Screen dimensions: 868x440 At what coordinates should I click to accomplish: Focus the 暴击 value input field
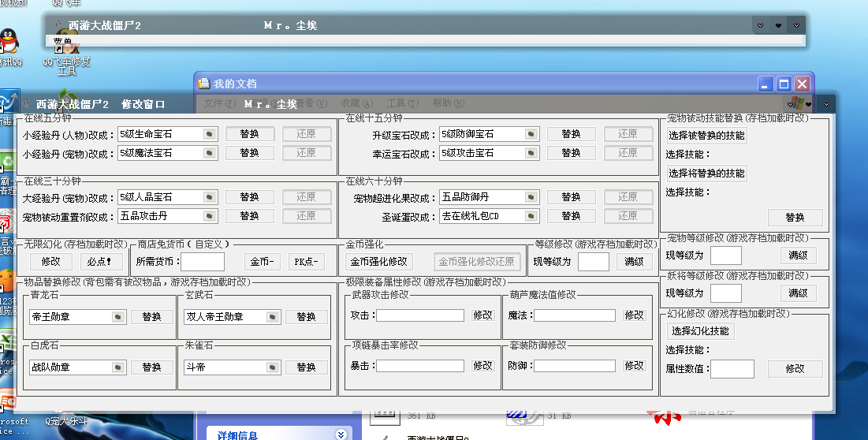point(420,366)
